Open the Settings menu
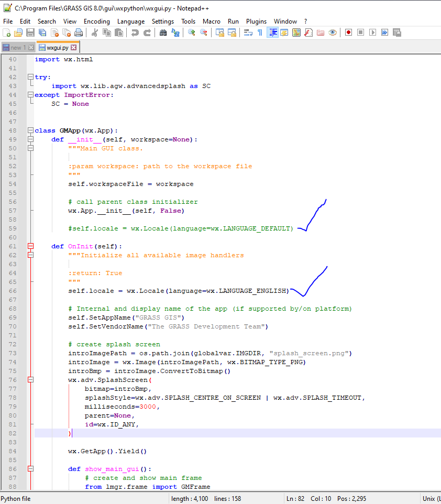The height and width of the screenshot is (504, 441). pyautogui.click(x=163, y=21)
